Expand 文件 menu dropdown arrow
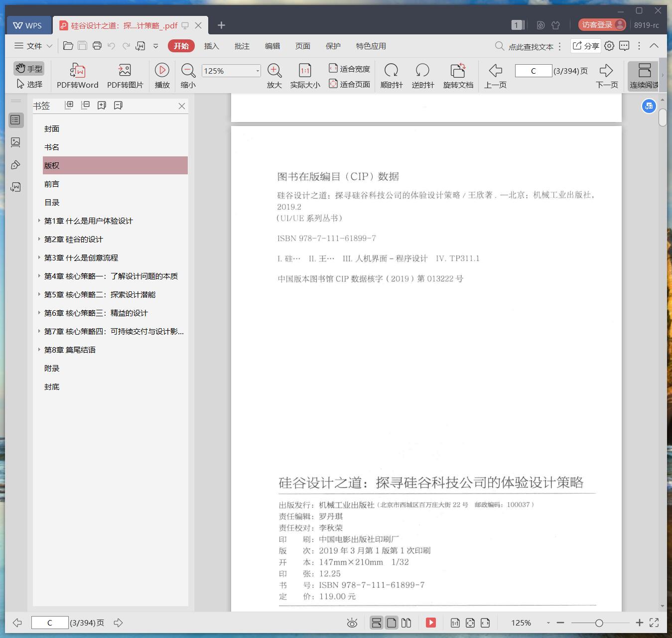 pos(49,46)
